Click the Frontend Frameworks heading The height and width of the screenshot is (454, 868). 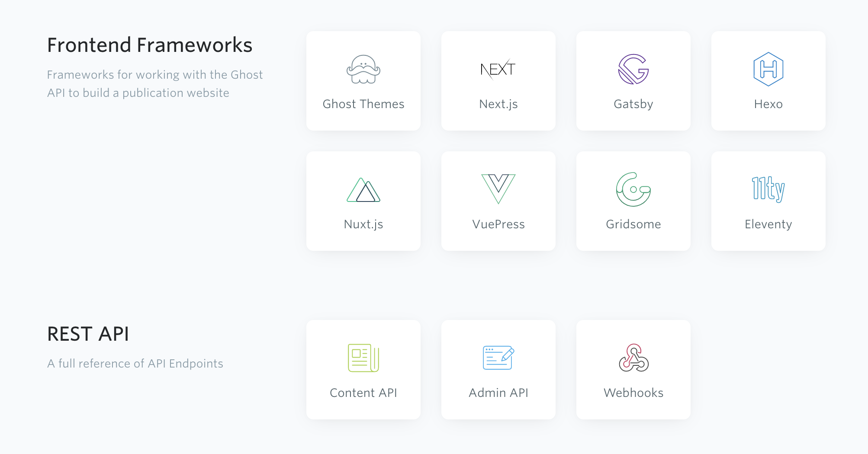(x=150, y=45)
